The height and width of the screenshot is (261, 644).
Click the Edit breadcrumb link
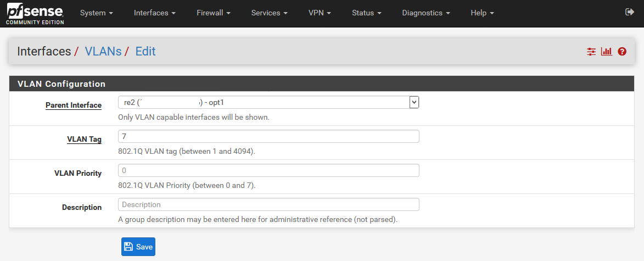(x=145, y=52)
